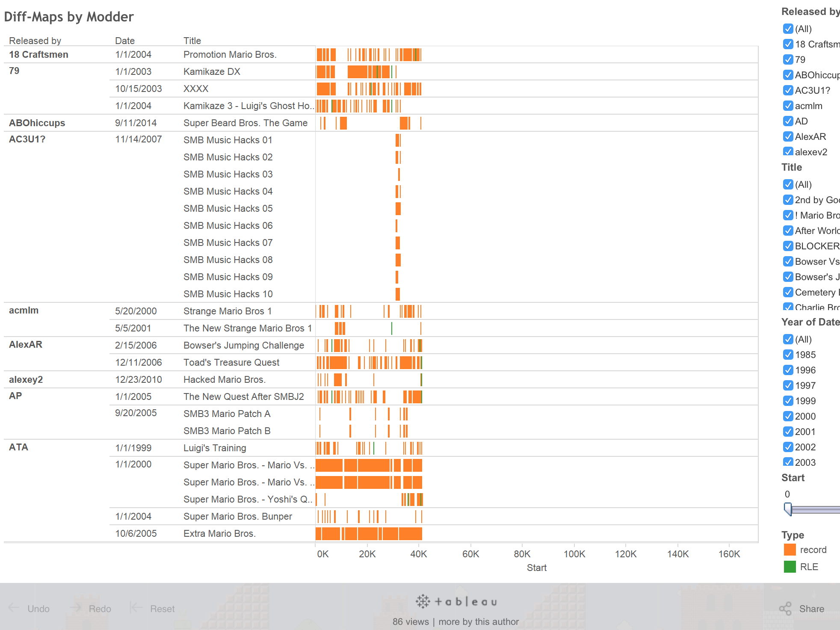This screenshot has width=840, height=630.
Task: Uncheck the 18 Craftsmen filter checkbox
Action: [788, 44]
